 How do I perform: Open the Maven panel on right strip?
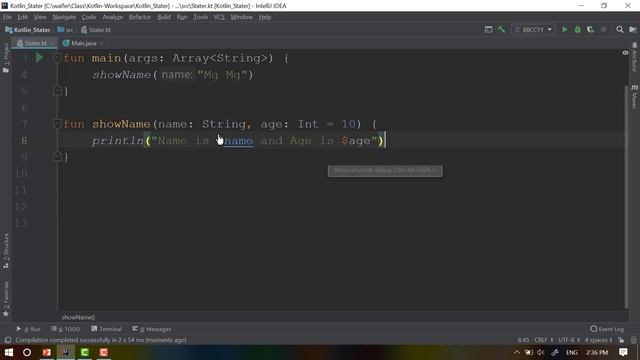pyautogui.click(x=634, y=97)
